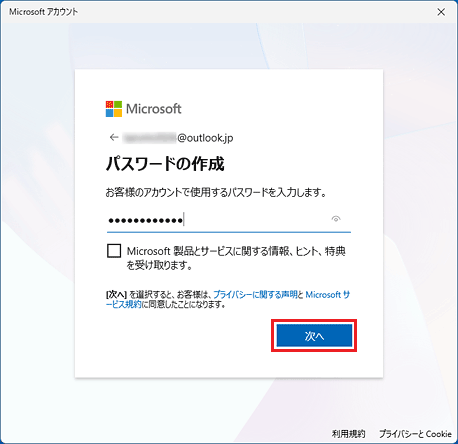Screen dimensions: 458x444
Task: Click into the password input field
Action: click(229, 220)
